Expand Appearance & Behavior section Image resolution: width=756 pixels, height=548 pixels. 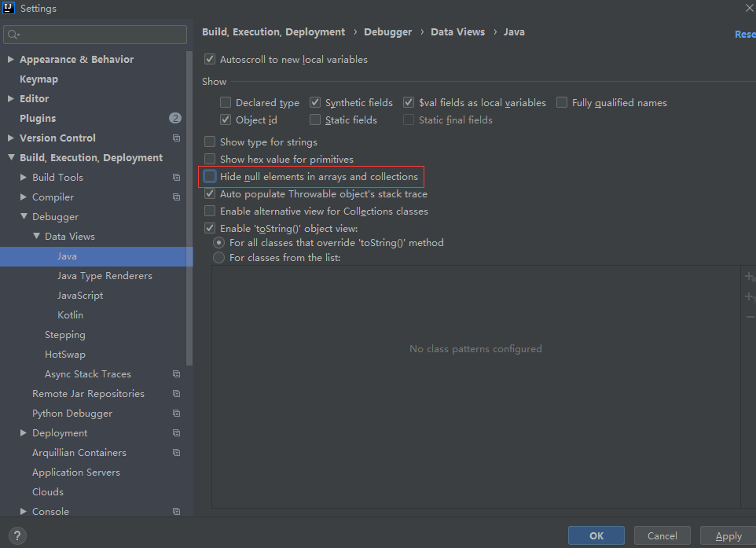[10, 59]
